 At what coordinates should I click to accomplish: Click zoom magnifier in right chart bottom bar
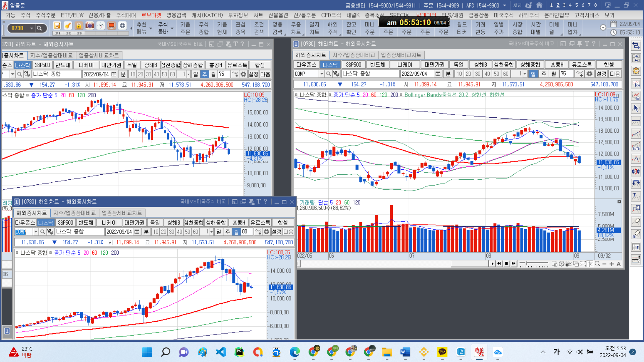[x=597, y=264]
